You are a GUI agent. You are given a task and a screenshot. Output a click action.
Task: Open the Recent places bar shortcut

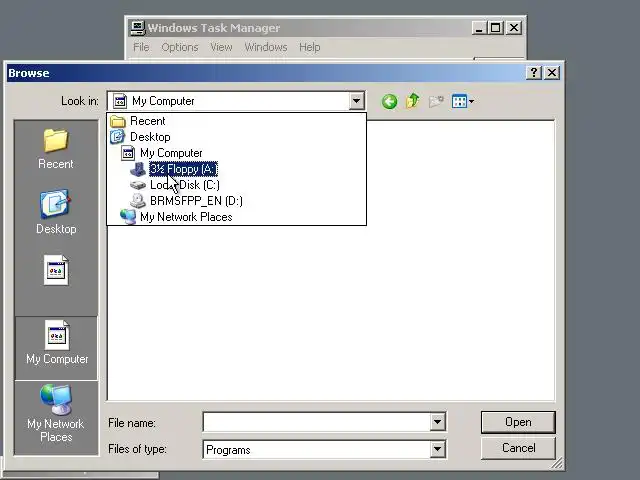56,149
